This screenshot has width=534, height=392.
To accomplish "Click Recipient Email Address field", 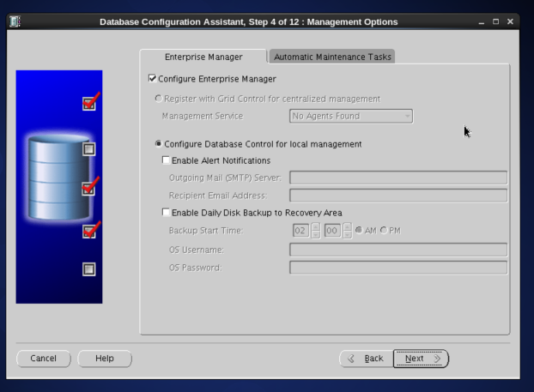I will (x=398, y=196).
